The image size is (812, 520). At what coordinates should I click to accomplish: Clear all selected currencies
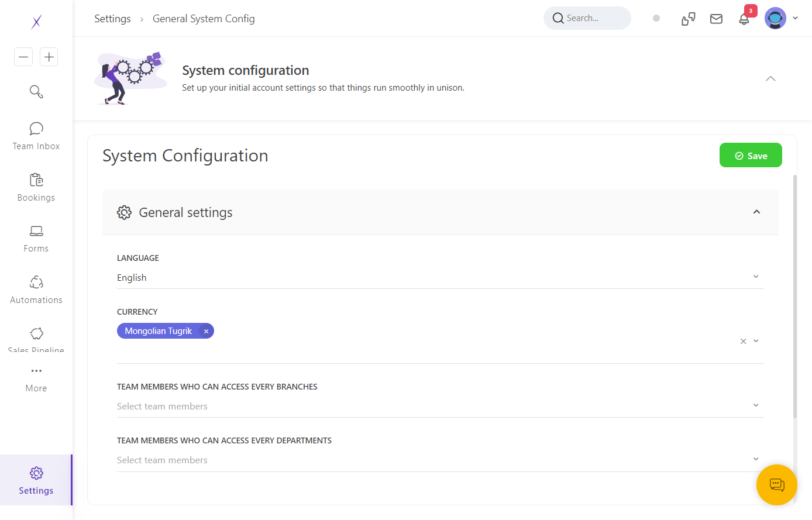click(743, 341)
